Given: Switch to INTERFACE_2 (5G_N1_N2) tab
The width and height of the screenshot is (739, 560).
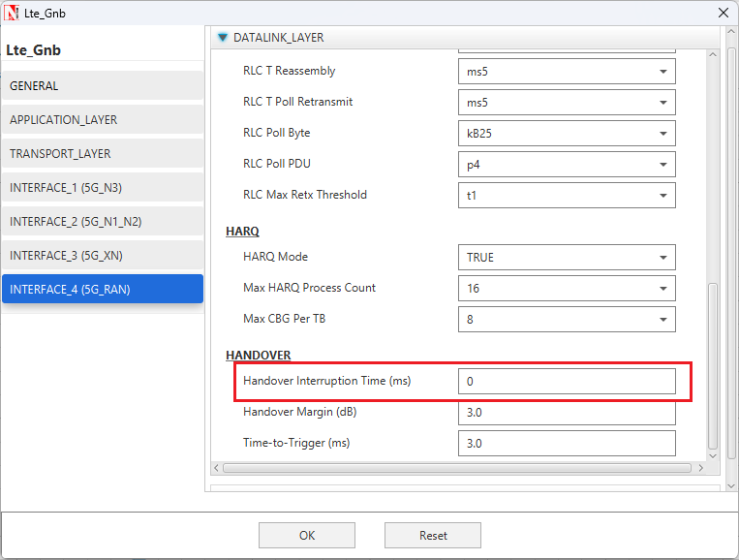Looking at the screenshot, I should [103, 222].
